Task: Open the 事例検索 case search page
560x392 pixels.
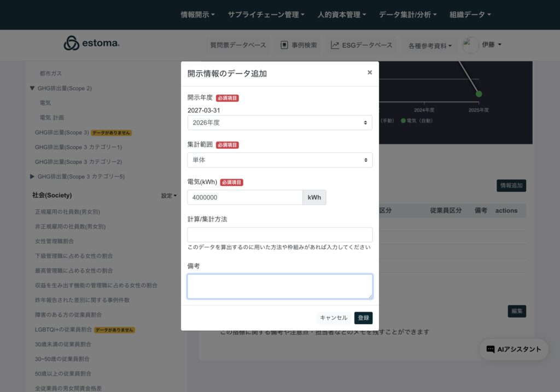Action: pos(299,45)
